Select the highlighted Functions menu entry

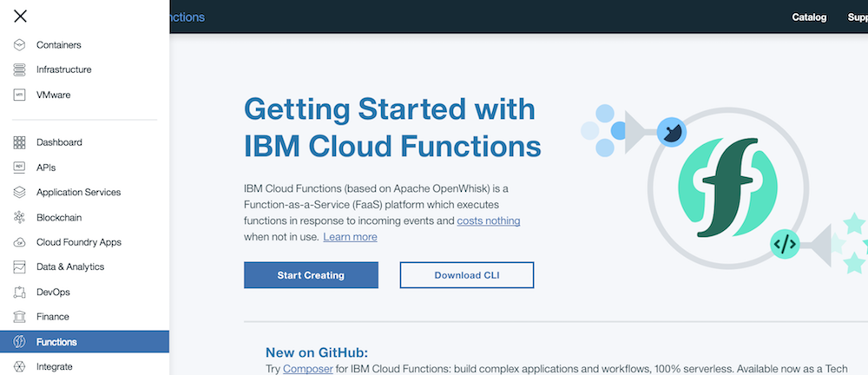pyautogui.click(x=85, y=342)
